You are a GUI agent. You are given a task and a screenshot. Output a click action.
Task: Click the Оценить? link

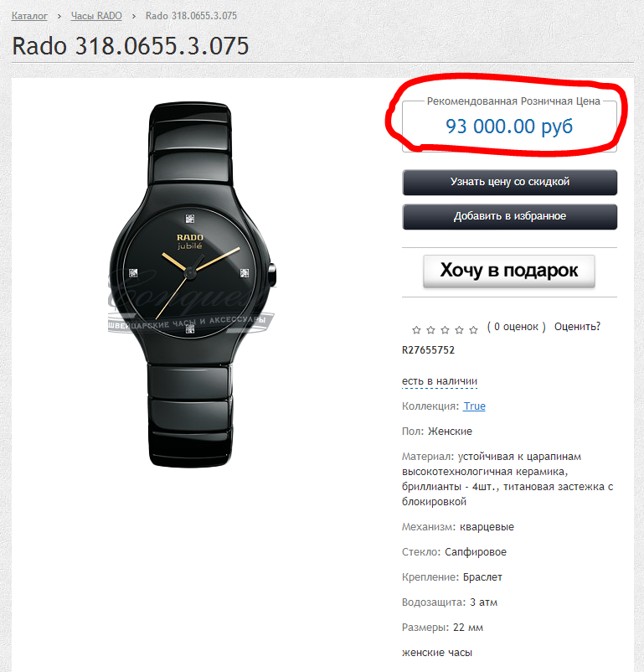pyautogui.click(x=577, y=327)
